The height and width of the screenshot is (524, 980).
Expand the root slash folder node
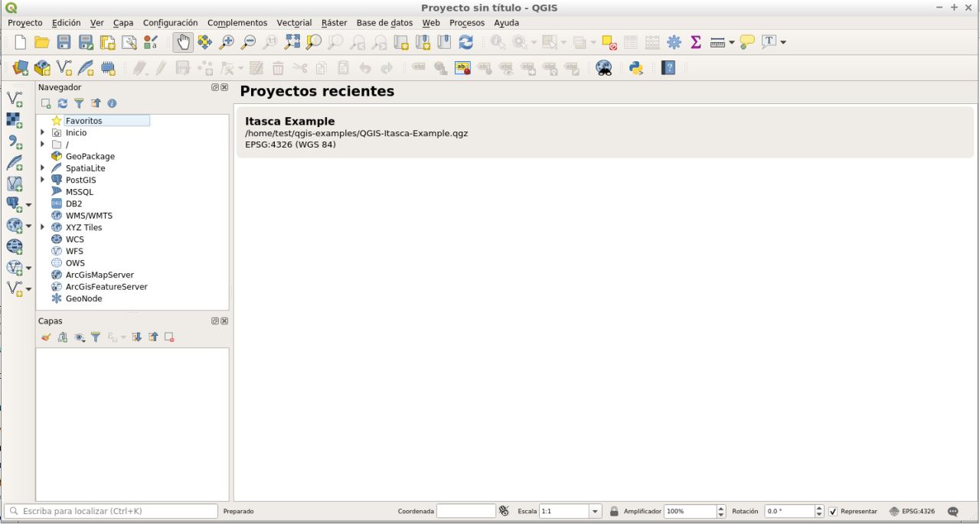[43, 145]
